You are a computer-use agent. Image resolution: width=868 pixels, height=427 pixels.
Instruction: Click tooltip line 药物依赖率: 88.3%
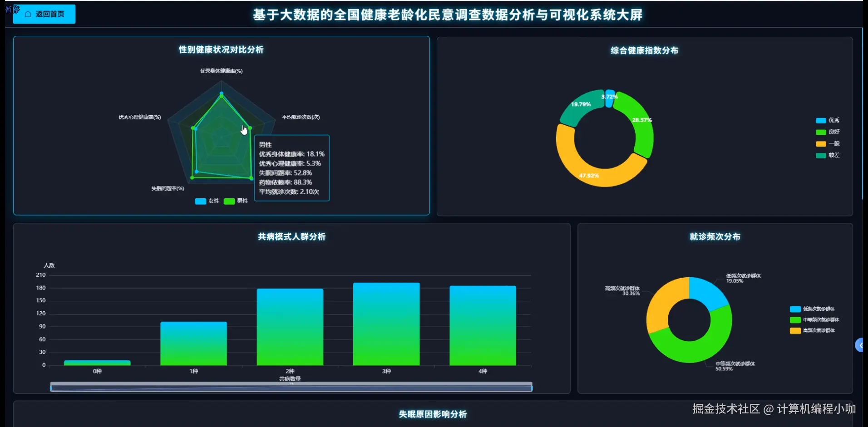(286, 182)
